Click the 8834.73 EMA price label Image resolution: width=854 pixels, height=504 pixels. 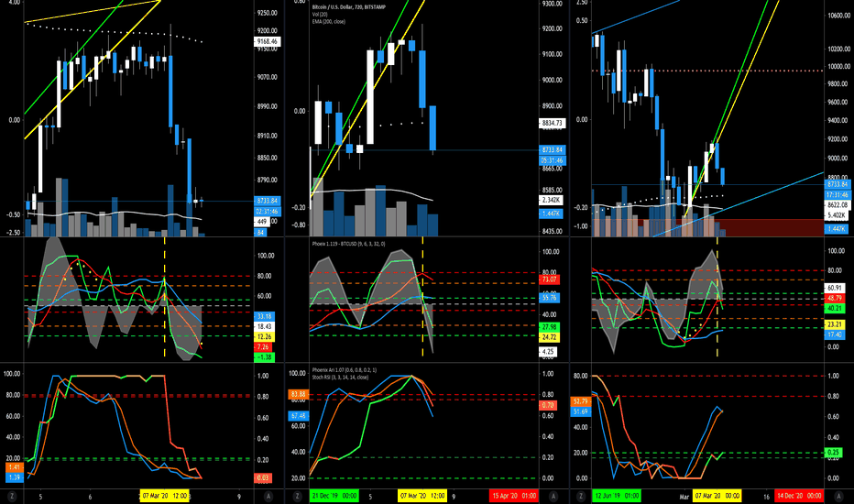553,123
